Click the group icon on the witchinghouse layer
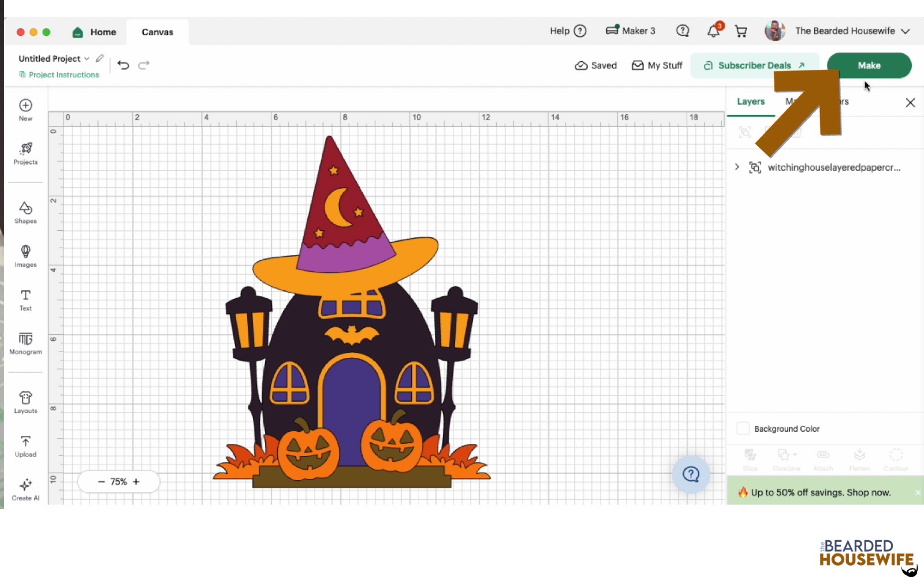 pyautogui.click(x=755, y=167)
